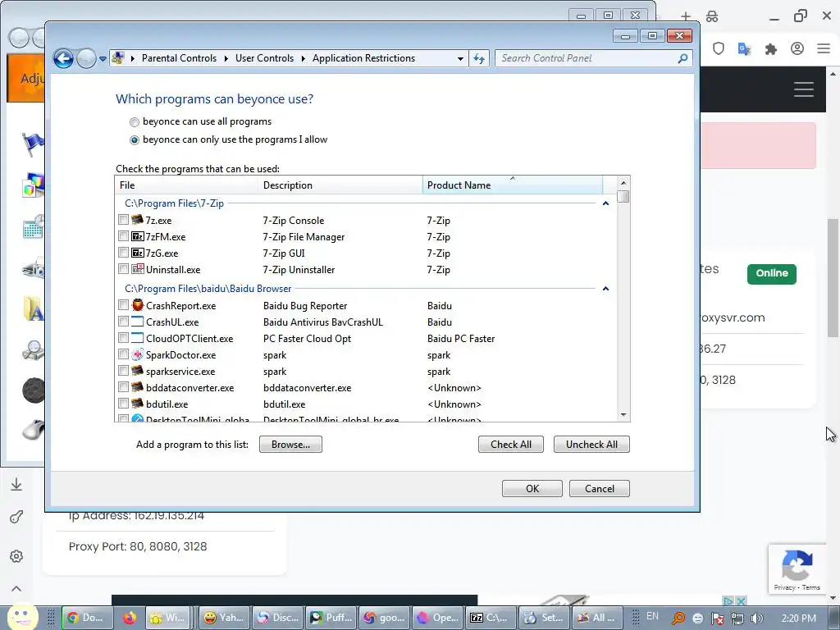Click the network tray icon
The width and height of the screenshot is (840, 630).
point(737,619)
